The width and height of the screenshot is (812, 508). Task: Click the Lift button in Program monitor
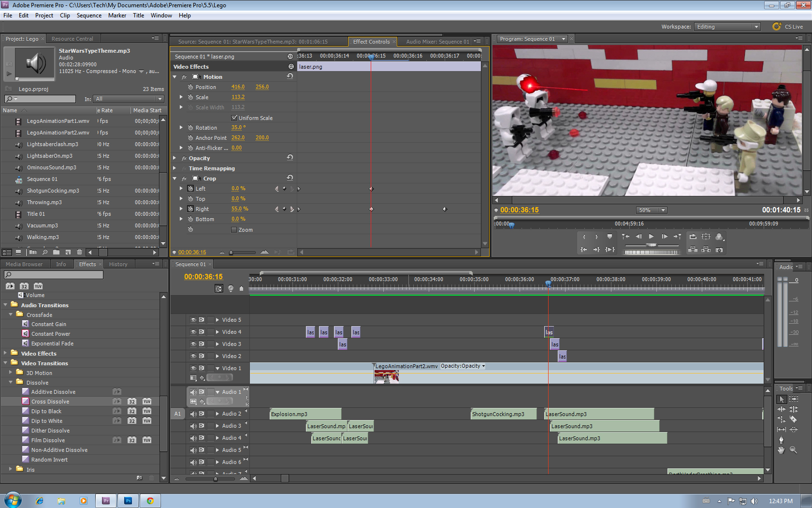click(x=693, y=250)
